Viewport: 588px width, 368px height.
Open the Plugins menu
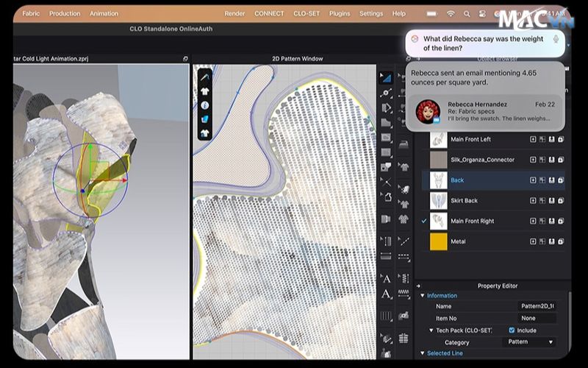340,13
